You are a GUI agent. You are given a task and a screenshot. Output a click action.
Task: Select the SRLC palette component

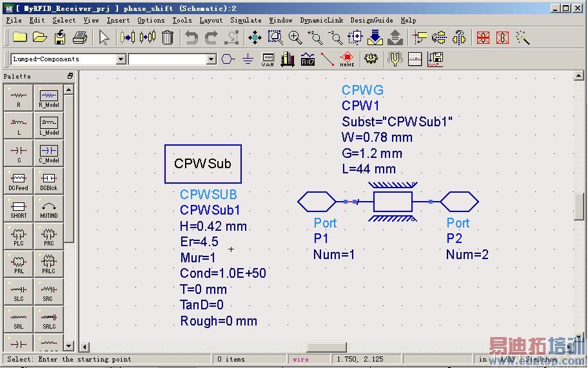[49, 320]
